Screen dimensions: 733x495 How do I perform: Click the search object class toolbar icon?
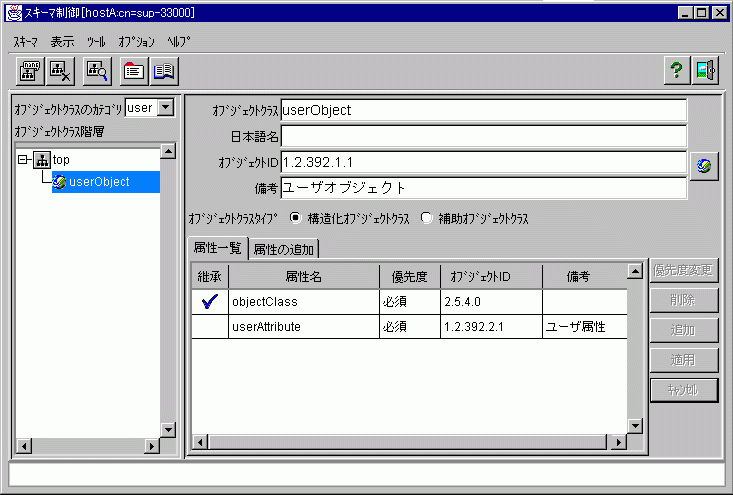pyautogui.click(x=97, y=72)
